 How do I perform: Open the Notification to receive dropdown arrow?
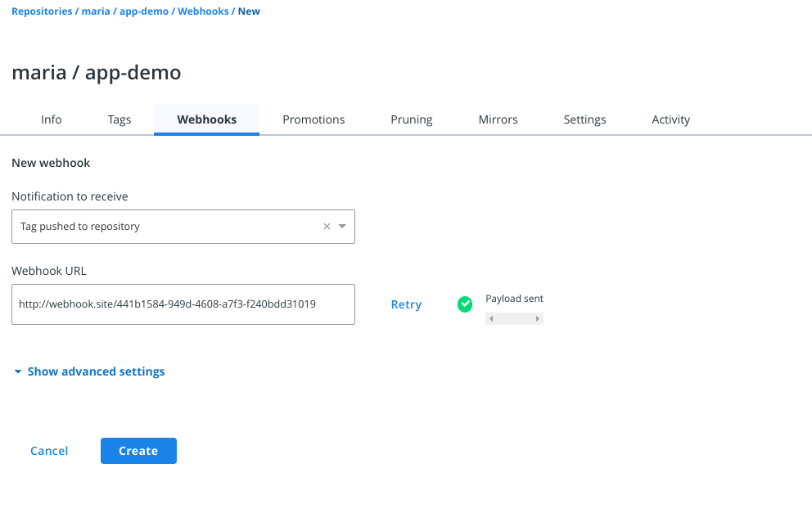[343, 227]
